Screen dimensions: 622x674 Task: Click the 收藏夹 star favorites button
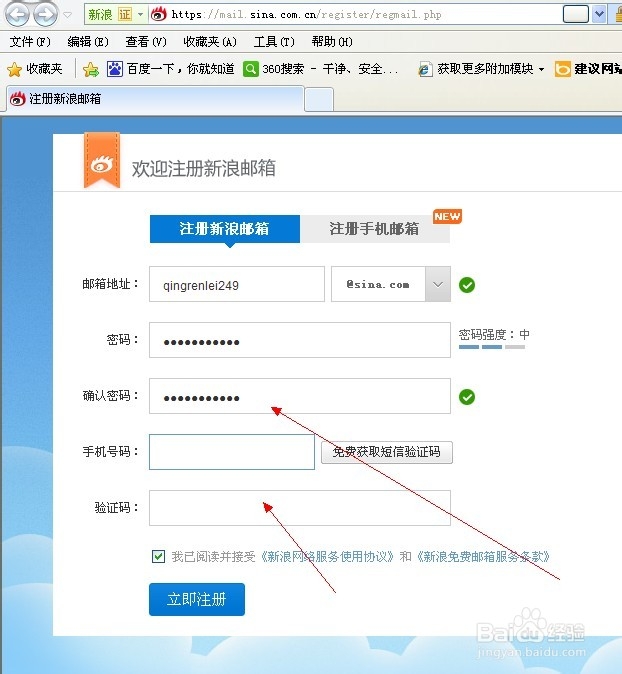click(35, 69)
